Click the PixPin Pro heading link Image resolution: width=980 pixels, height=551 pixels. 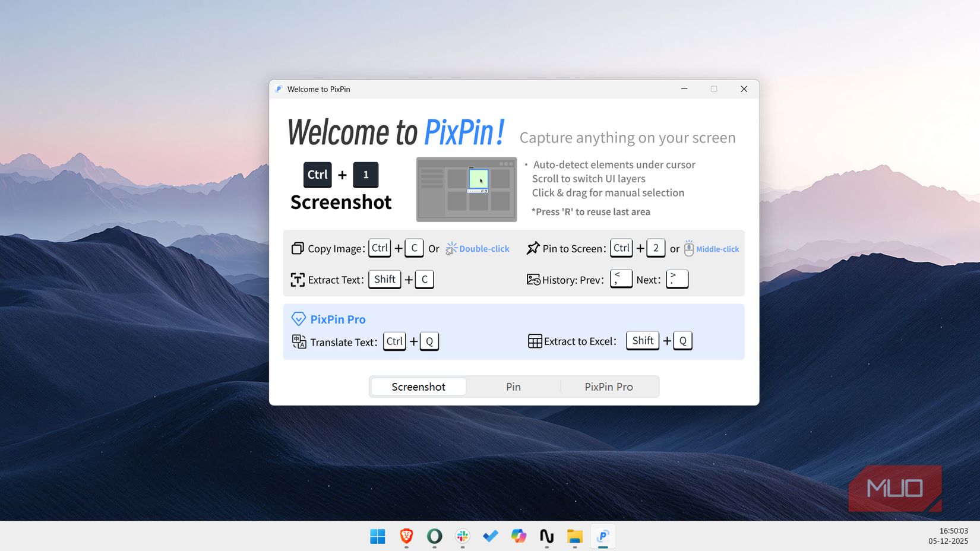click(337, 319)
